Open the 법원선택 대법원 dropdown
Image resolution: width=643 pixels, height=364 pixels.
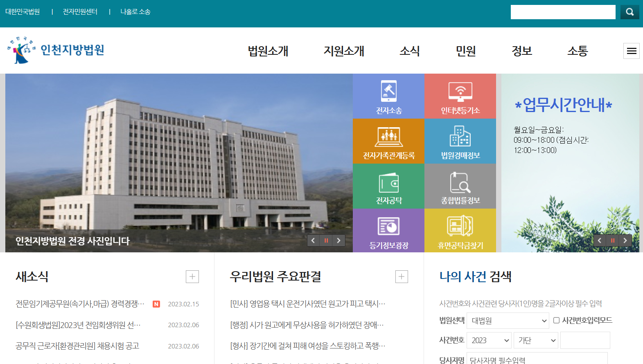tap(508, 321)
